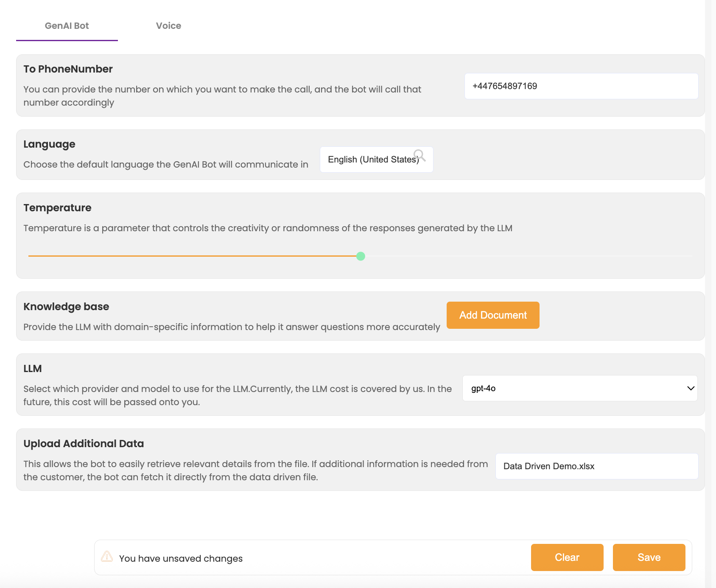Click the To PhoneNumber input field
This screenshot has height=588, width=716.
coord(581,86)
